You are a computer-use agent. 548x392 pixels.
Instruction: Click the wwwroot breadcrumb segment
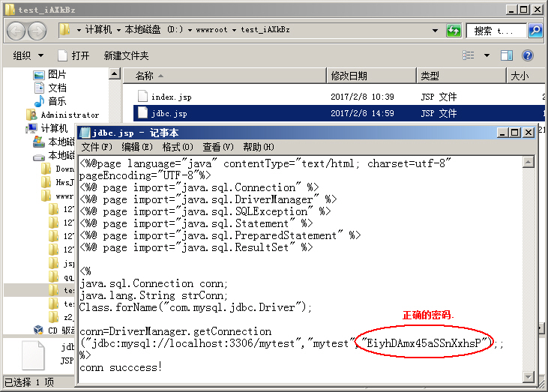tap(211, 30)
